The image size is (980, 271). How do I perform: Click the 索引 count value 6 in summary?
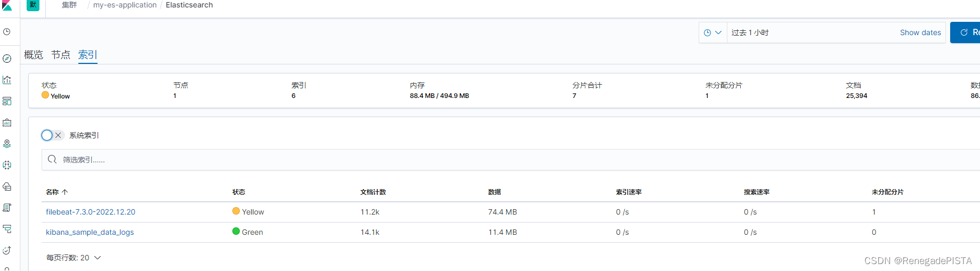click(294, 96)
